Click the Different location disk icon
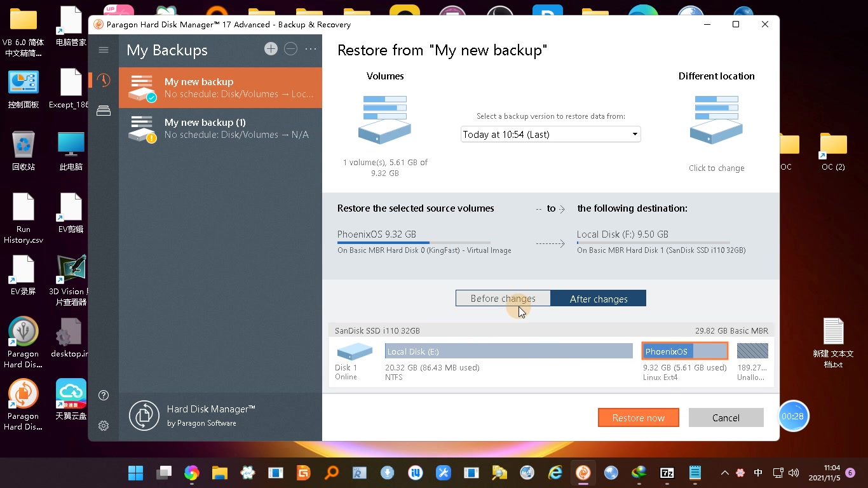This screenshot has height=488, width=868. tap(716, 119)
